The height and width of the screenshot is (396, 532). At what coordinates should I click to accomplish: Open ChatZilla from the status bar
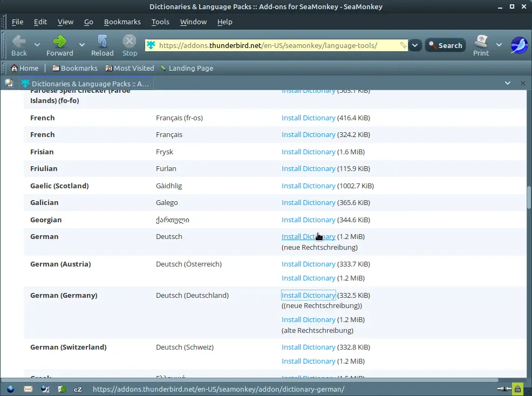[x=78, y=389]
